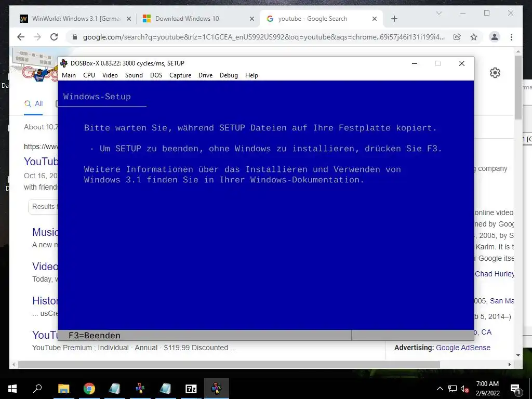This screenshot has width=532, height=399.
Task: Open the Chad Hurley link
Action: (x=495, y=274)
